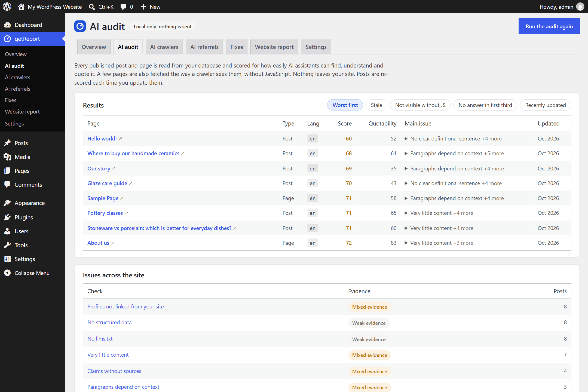
Task: Switch to the AI crawlers tab
Action: click(164, 47)
